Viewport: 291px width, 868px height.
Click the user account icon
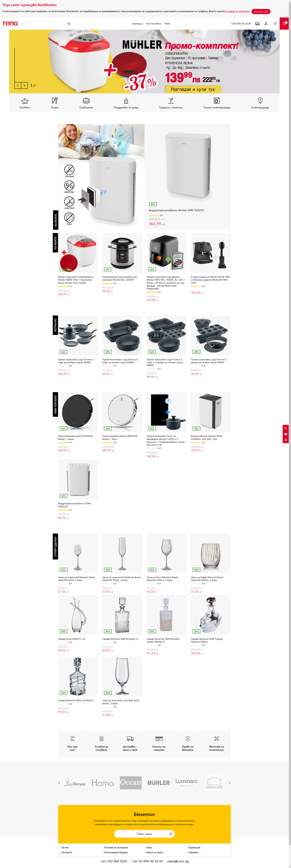click(x=266, y=24)
